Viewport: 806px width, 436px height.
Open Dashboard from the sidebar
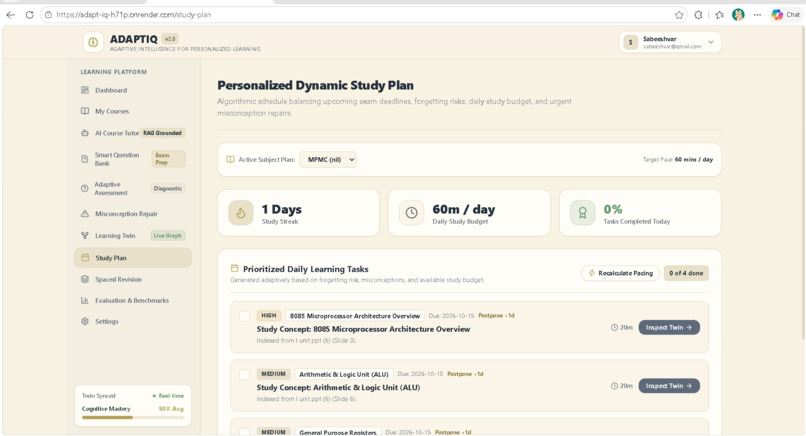[133, 90]
